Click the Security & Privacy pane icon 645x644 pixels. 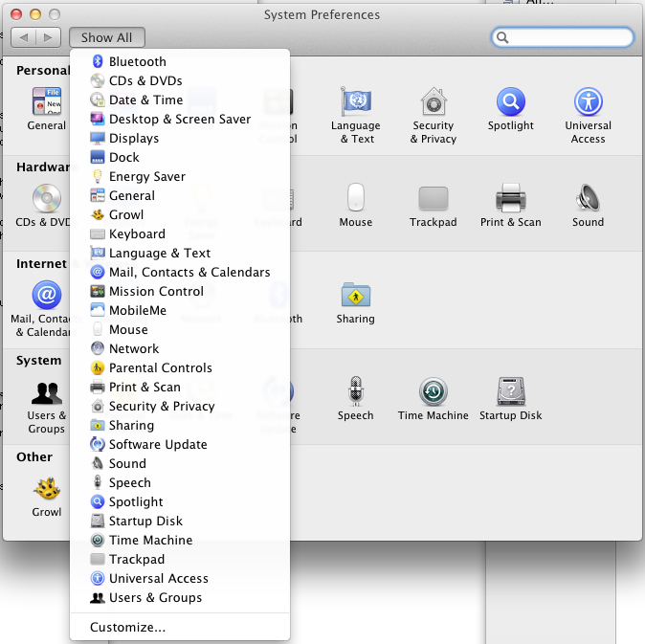point(434,103)
